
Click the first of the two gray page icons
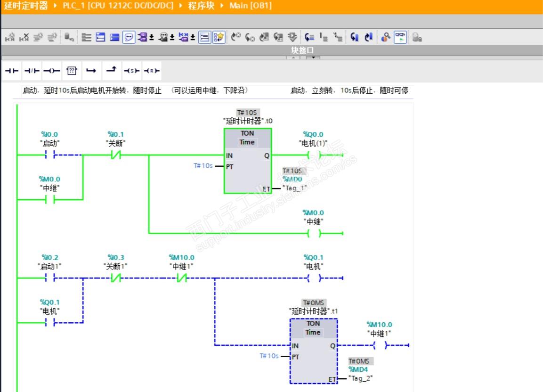(x=264, y=37)
